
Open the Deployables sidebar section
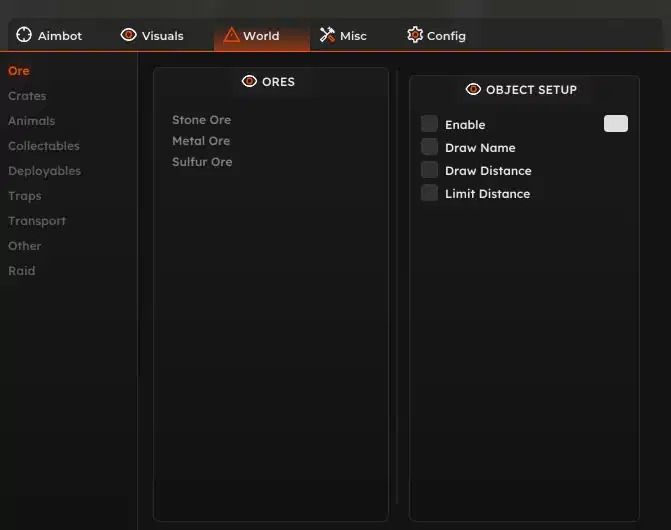[x=44, y=171]
